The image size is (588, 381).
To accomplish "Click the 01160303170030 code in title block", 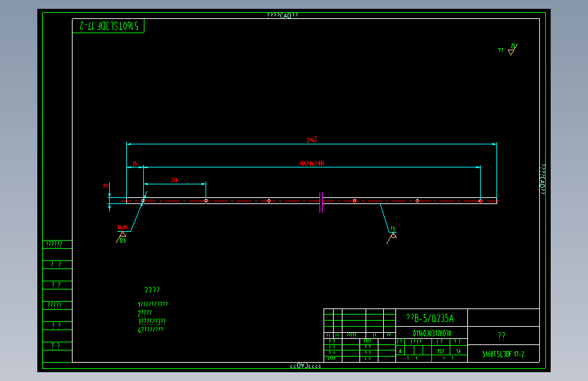I will click(431, 333).
